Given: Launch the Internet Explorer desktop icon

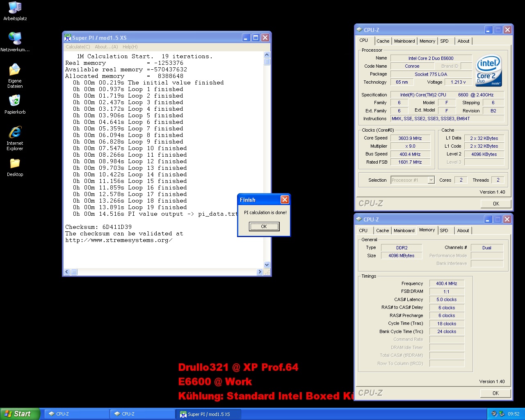Looking at the screenshot, I should (15, 139).
